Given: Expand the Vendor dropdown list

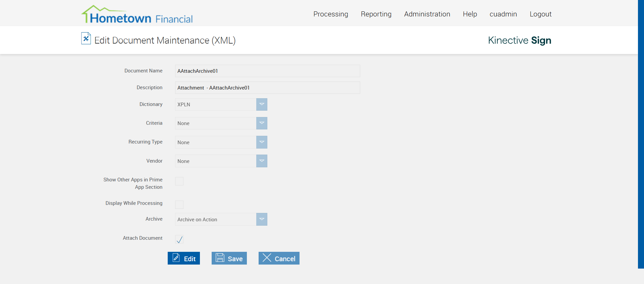Looking at the screenshot, I should pyautogui.click(x=262, y=161).
